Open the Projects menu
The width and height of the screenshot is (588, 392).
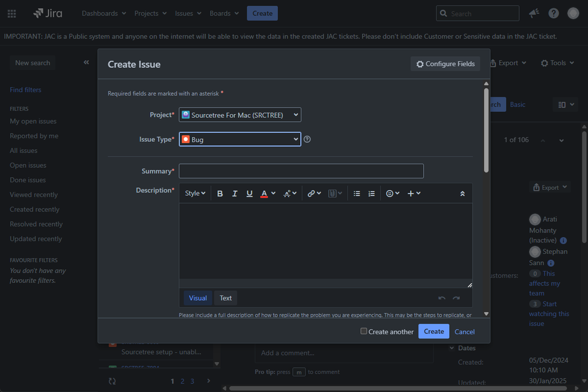[150, 14]
